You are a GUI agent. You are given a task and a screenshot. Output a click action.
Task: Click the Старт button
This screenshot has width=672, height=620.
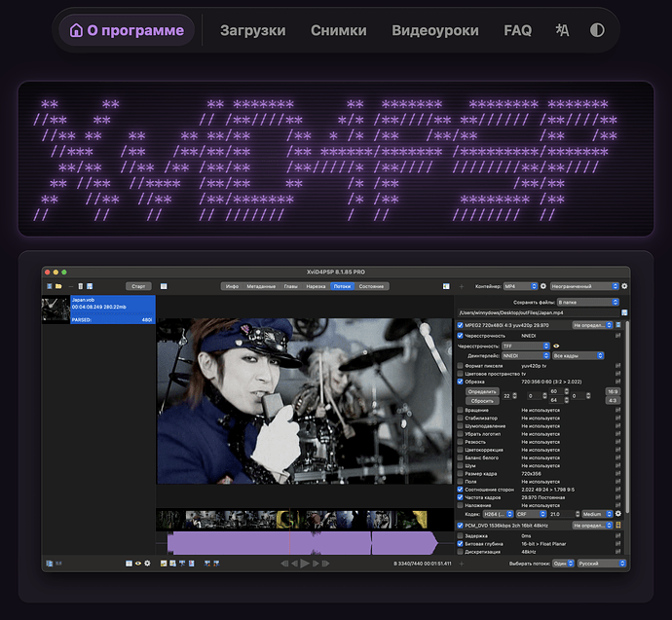(138, 286)
